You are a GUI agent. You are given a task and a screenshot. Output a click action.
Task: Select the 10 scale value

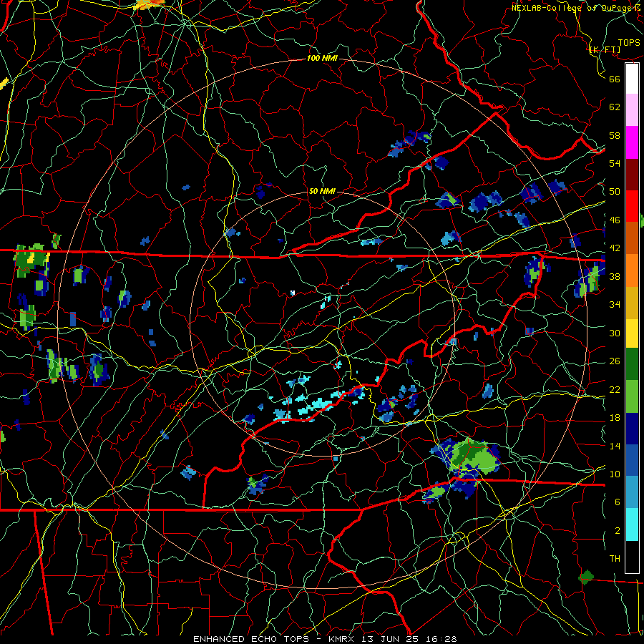point(615,474)
